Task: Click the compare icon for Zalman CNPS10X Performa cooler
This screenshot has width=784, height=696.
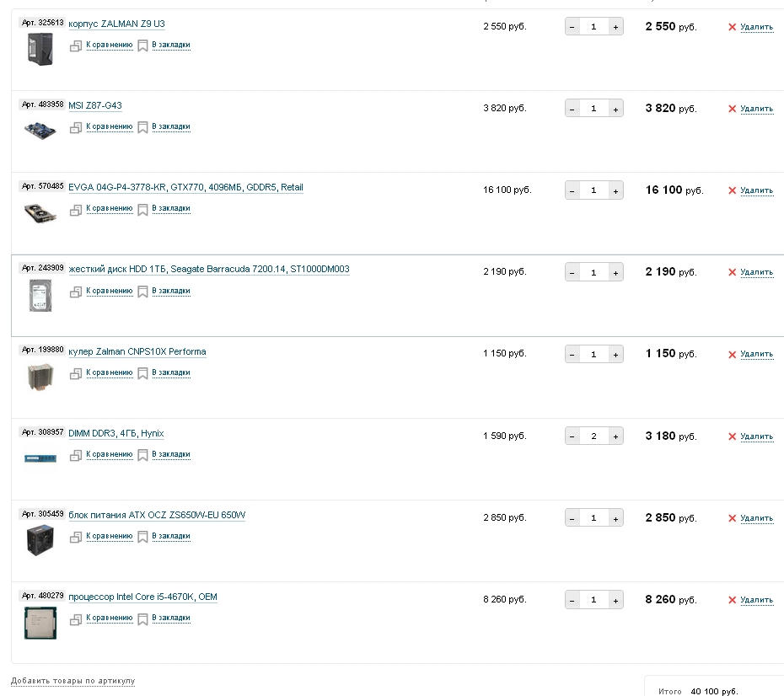Action: tap(76, 373)
